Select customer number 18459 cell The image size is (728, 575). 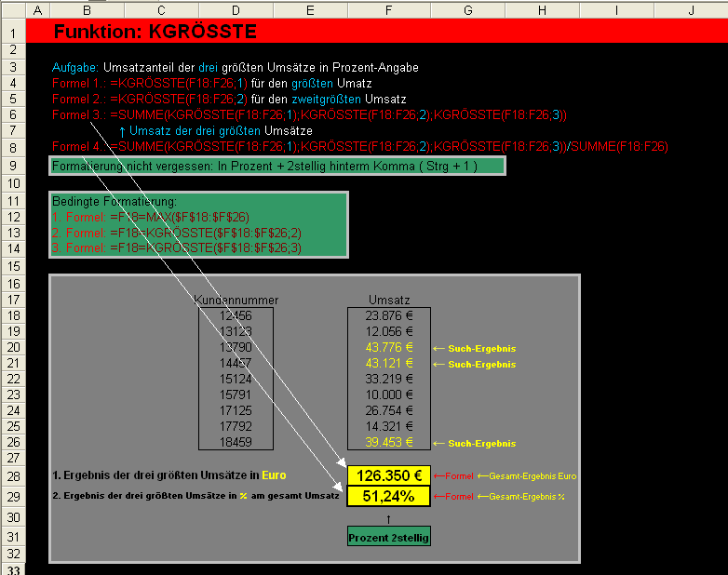pos(235,443)
